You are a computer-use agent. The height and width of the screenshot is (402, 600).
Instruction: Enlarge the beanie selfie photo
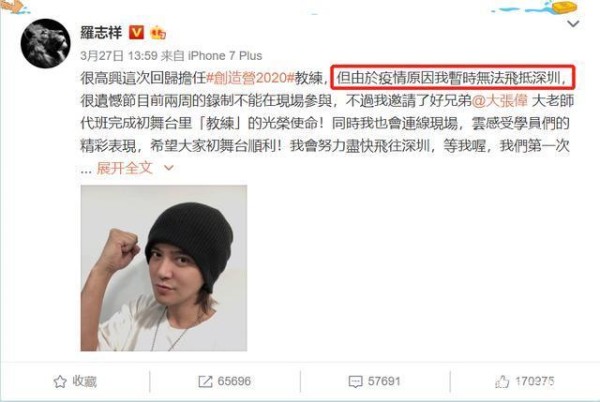pyautogui.click(x=164, y=268)
